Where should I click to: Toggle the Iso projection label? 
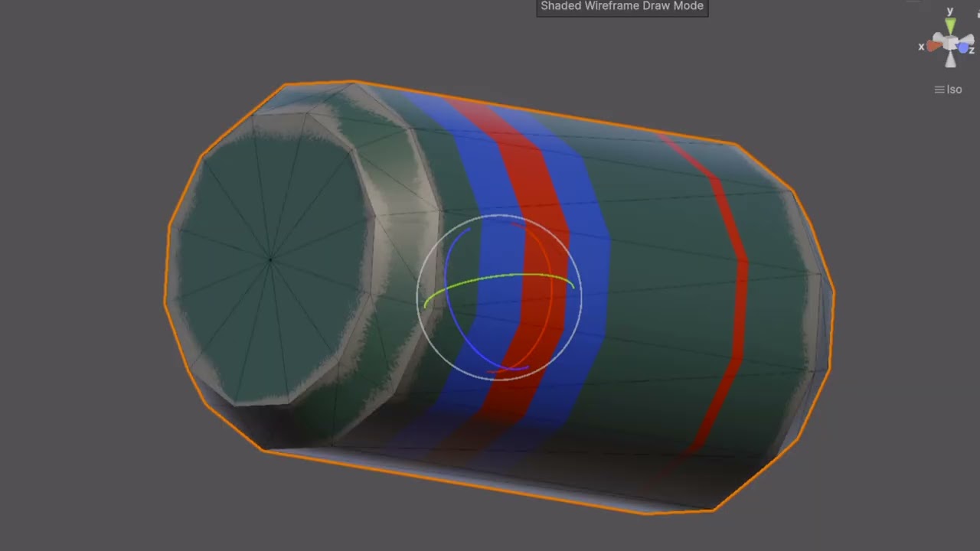(948, 90)
